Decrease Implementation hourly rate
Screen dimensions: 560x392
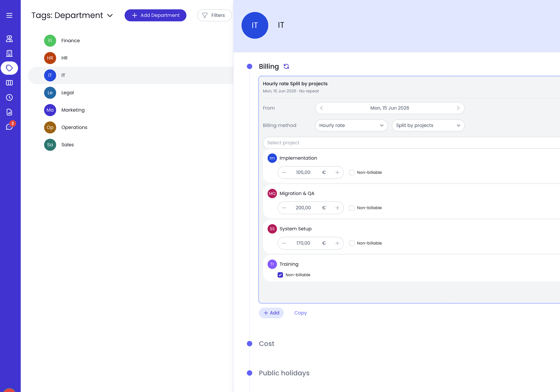point(284,173)
